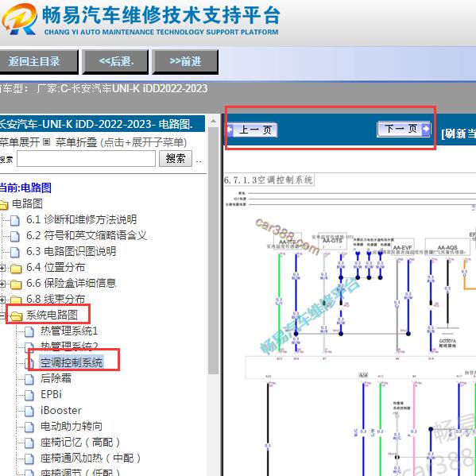Open 热管理系统2 diagram

[69, 346]
